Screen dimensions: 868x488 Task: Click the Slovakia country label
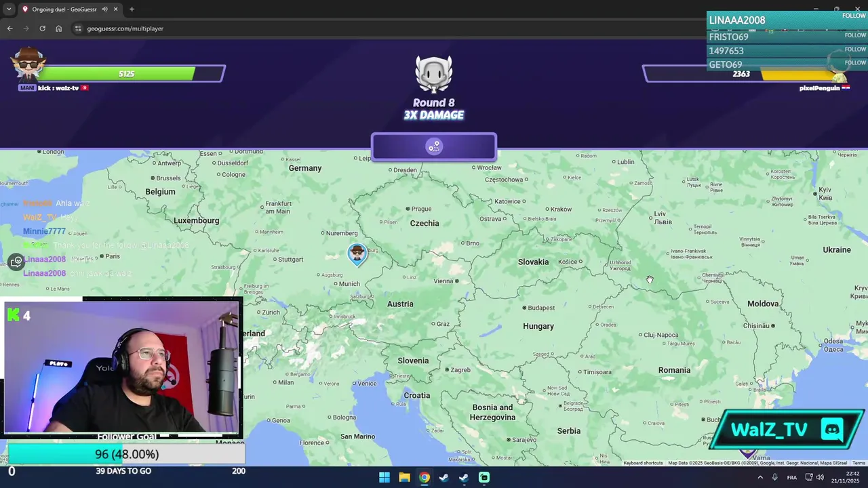point(533,262)
